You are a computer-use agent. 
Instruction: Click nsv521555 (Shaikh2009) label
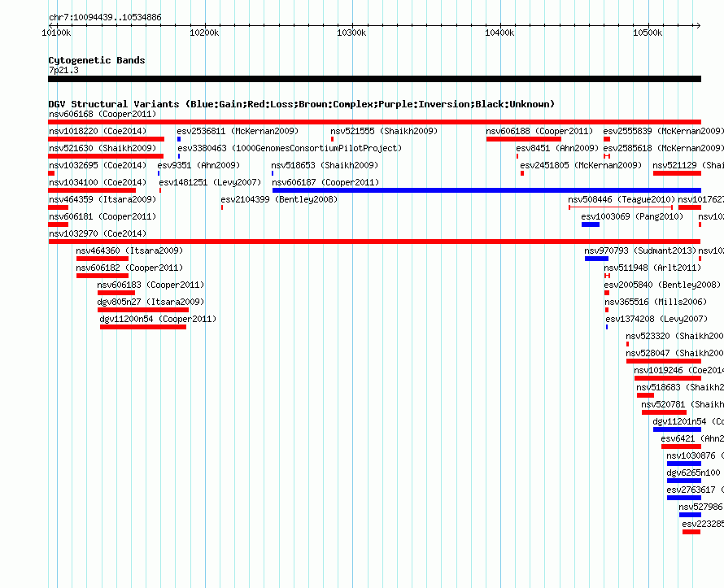(384, 131)
